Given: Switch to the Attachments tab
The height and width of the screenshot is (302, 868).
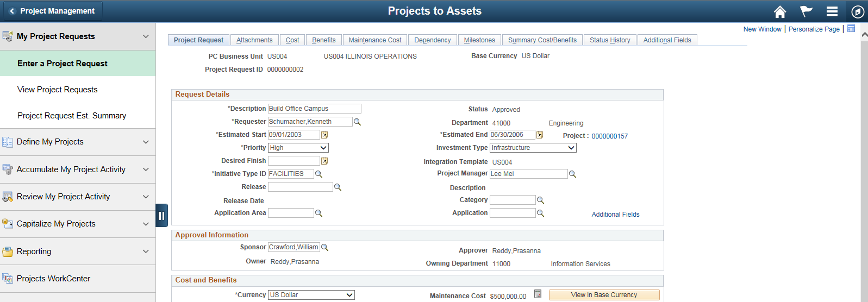Looking at the screenshot, I should [254, 40].
